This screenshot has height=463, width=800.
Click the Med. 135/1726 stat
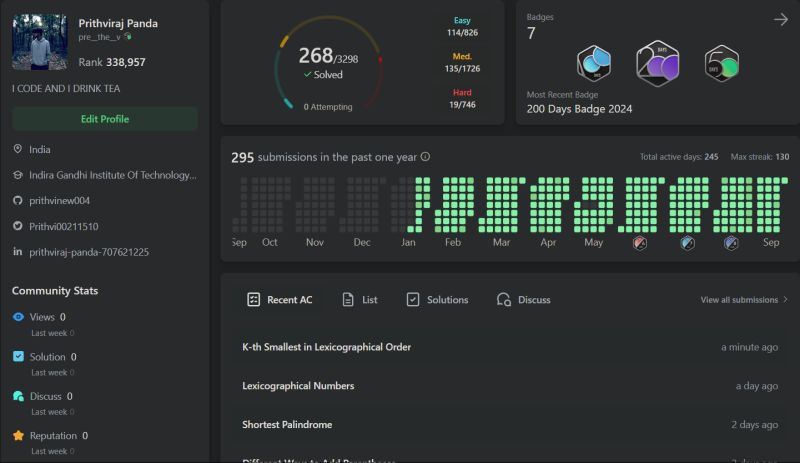point(462,62)
